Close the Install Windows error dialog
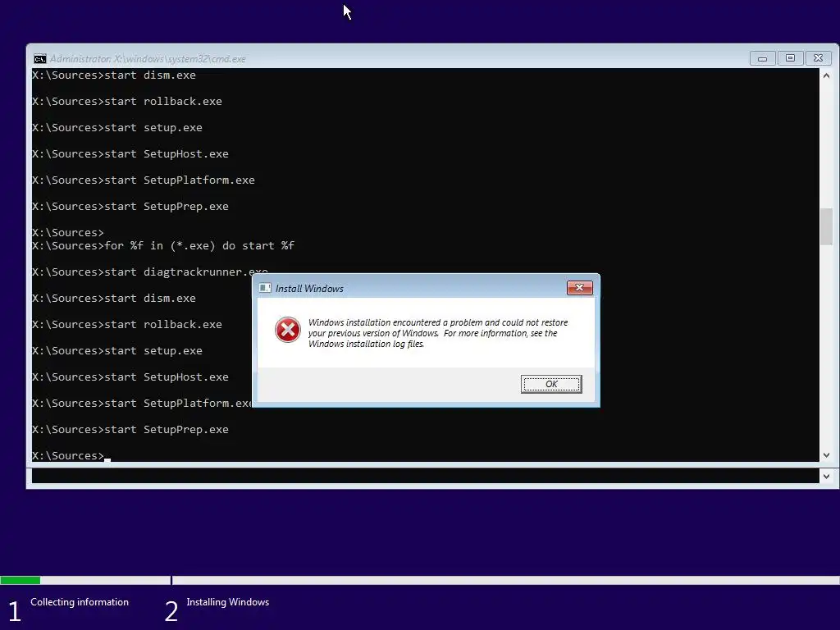This screenshot has height=630, width=840. (x=580, y=288)
